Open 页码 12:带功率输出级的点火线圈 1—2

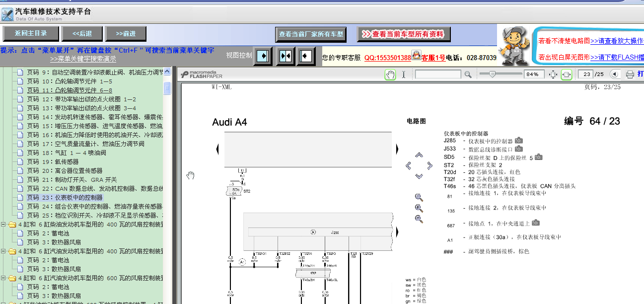[81, 99]
